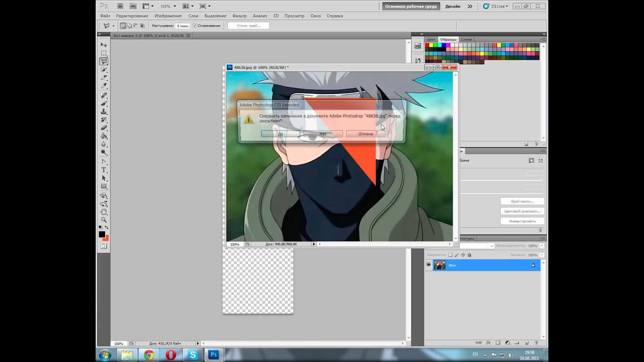Open Skype from taskbar
This screenshot has width=644, height=362.
point(193,355)
